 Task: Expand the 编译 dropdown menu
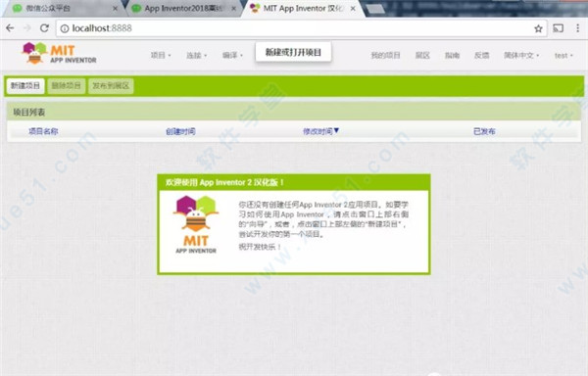(232, 56)
